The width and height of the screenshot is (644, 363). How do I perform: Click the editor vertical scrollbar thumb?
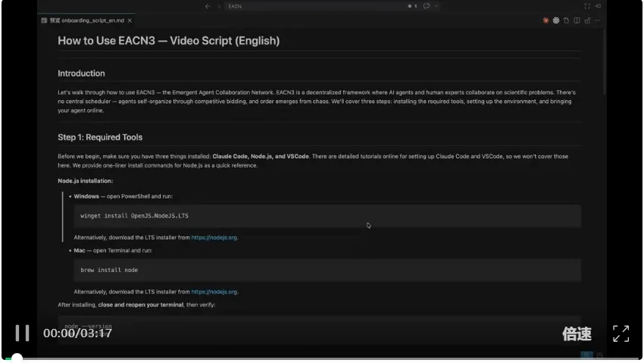pos(604,61)
